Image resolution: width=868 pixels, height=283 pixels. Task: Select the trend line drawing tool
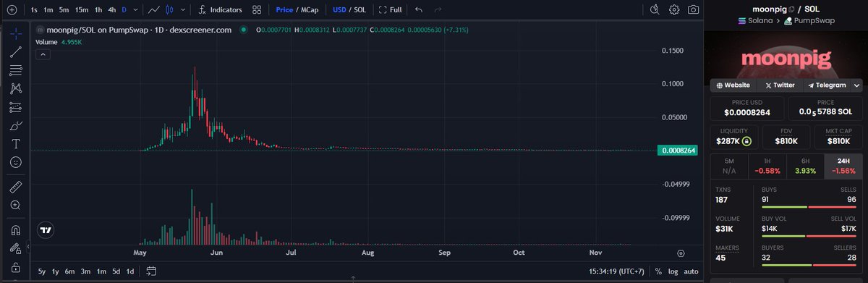15,52
